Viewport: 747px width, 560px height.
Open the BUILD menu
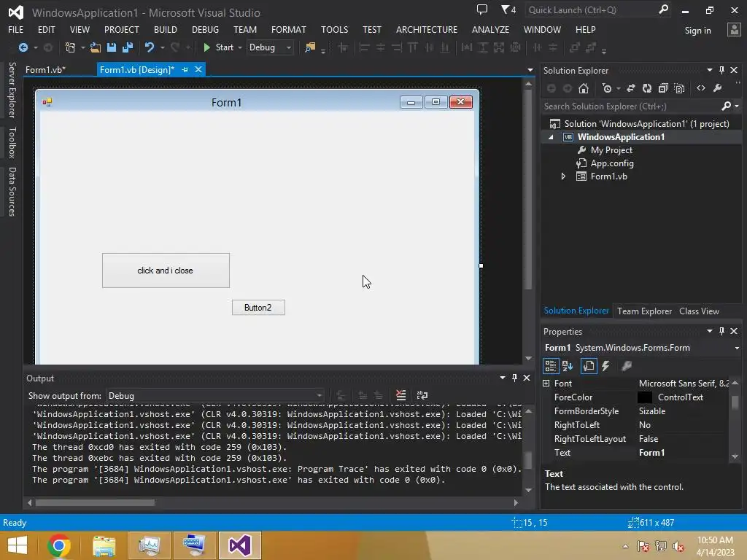(166, 29)
